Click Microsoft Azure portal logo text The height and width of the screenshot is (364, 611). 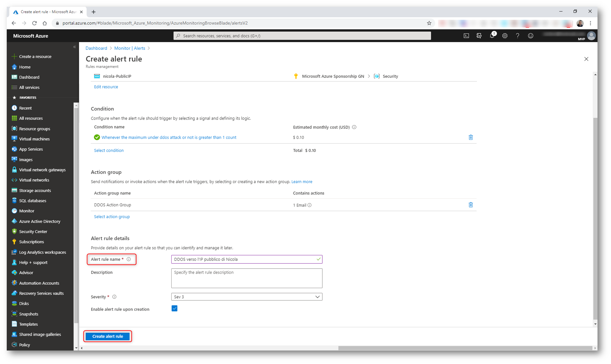click(x=31, y=36)
